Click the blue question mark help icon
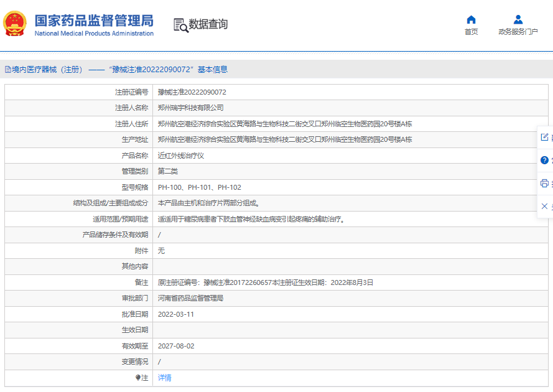The image size is (553, 392). tap(544, 160)
